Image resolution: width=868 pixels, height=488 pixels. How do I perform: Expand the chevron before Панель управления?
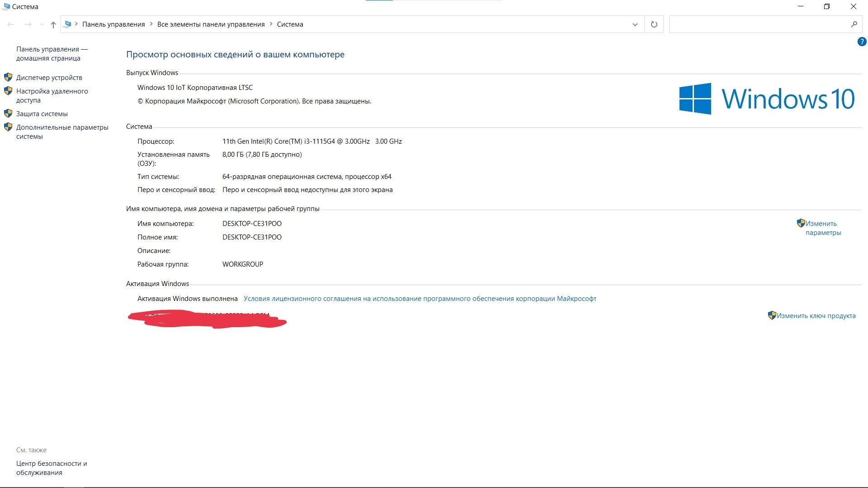pyautogui.click(x=77, y=24)
